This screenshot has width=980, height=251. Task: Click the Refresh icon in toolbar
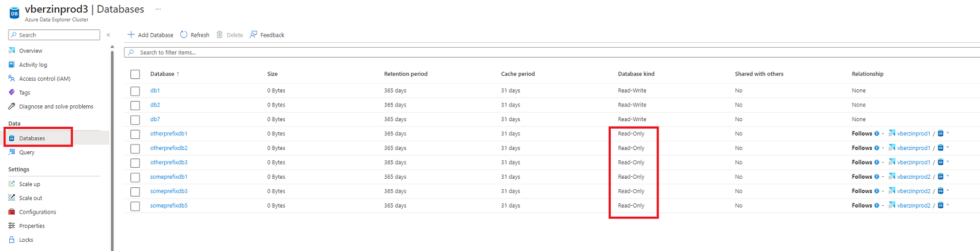click(184, 35)
